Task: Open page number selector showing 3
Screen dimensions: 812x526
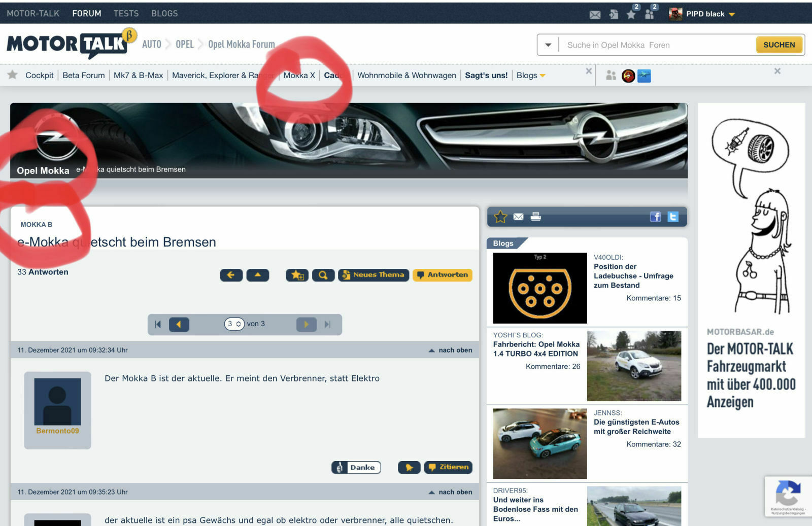Action: click(234, 324)
